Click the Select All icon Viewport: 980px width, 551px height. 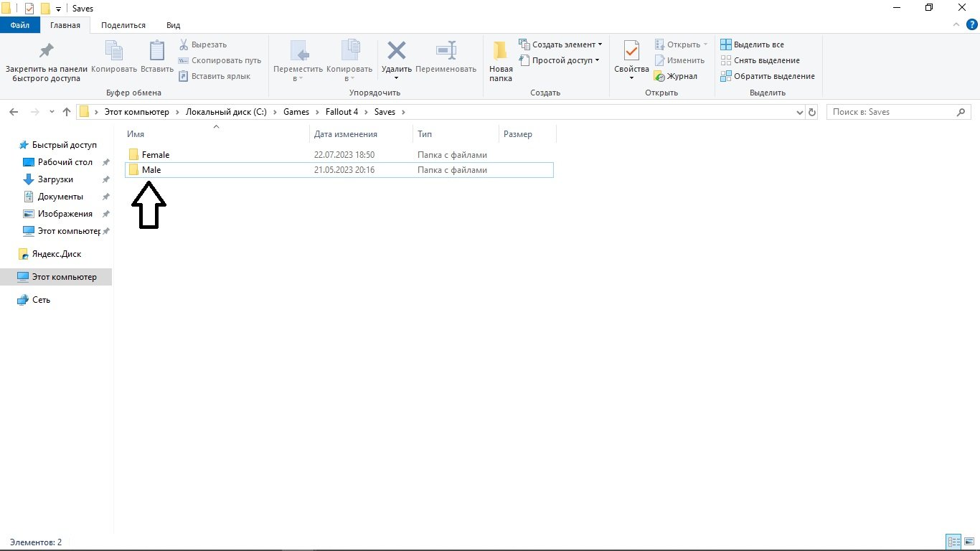(726, 44)
